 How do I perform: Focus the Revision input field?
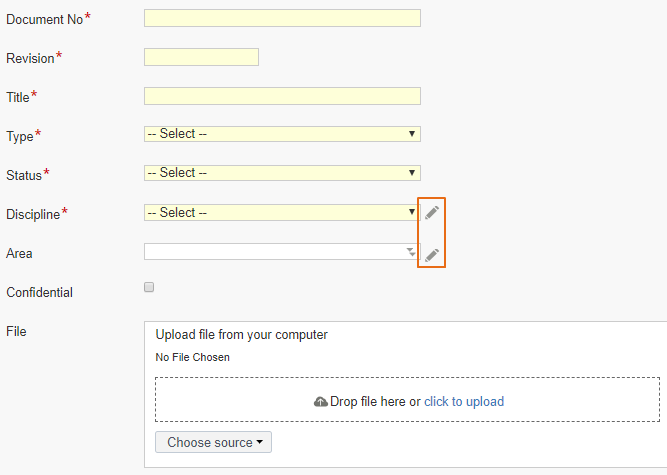pyautogui.click(x=202, y=57)
